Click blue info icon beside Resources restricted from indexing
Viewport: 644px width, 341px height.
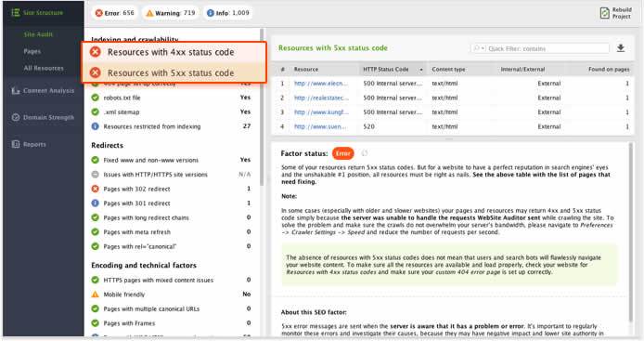[95, 126]
